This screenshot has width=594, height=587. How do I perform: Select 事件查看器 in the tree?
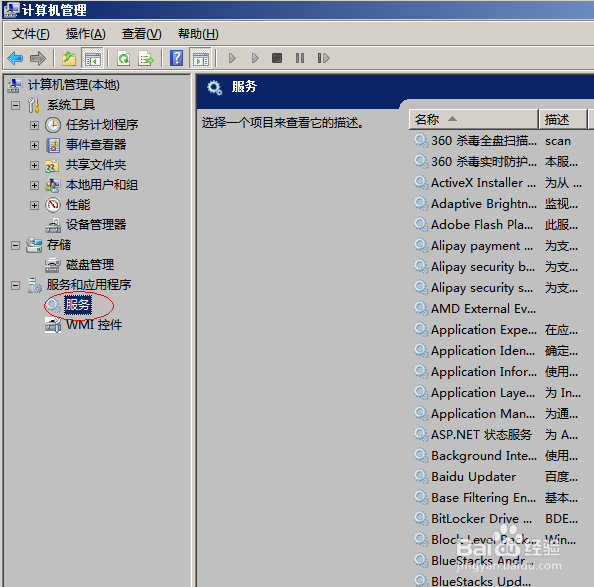pyautogui.click(x=96, y=145)
